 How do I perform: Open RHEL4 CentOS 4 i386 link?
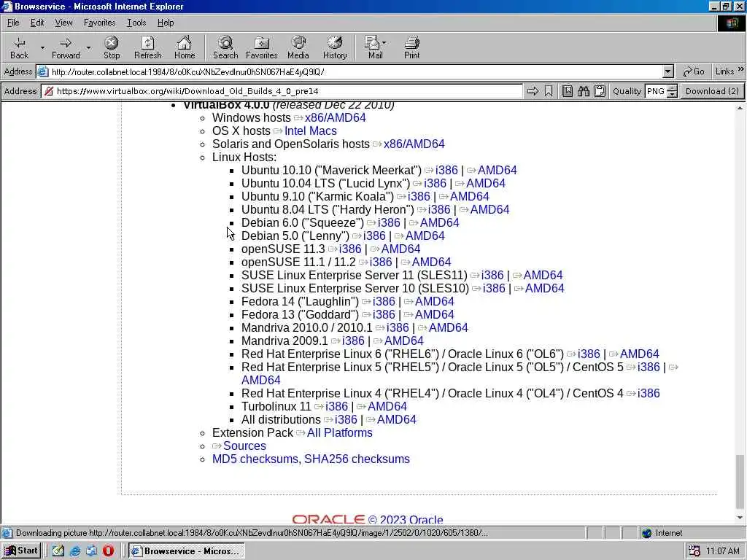(x=649, y=393)
